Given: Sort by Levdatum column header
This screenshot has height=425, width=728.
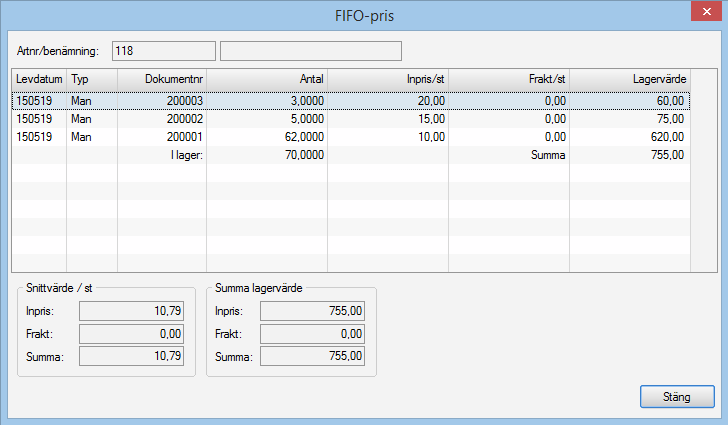Looking at the screenshot, I should pyautogui.click(x=39, y=78).
